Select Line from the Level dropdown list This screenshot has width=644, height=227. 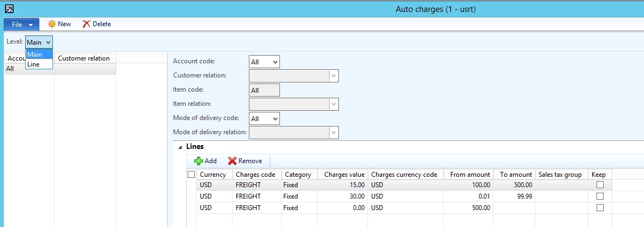tap(33, 64)
